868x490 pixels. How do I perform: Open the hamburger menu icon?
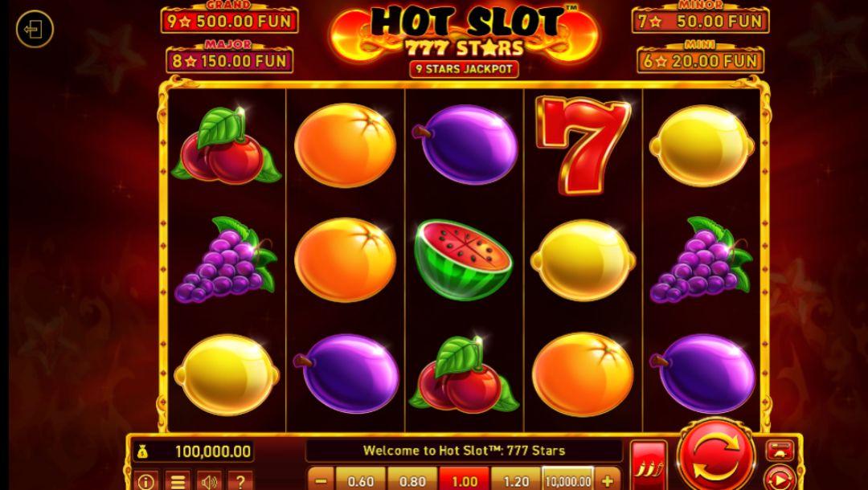pos(178,481)
